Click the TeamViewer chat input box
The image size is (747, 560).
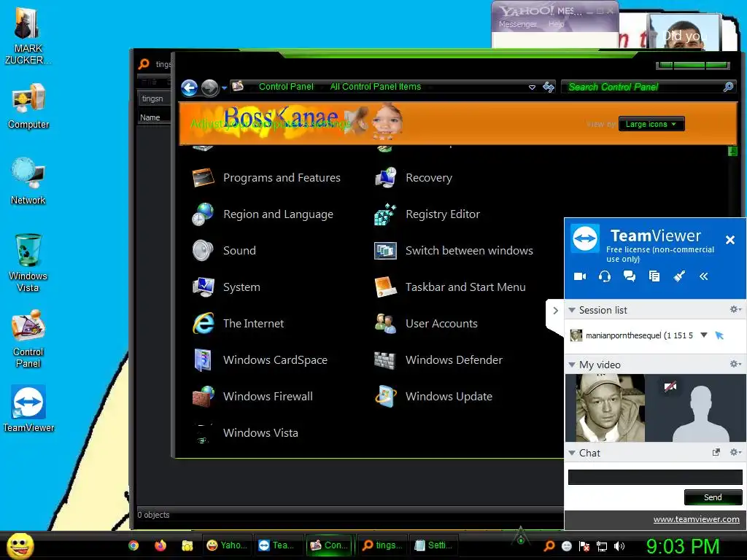point(655,477)
